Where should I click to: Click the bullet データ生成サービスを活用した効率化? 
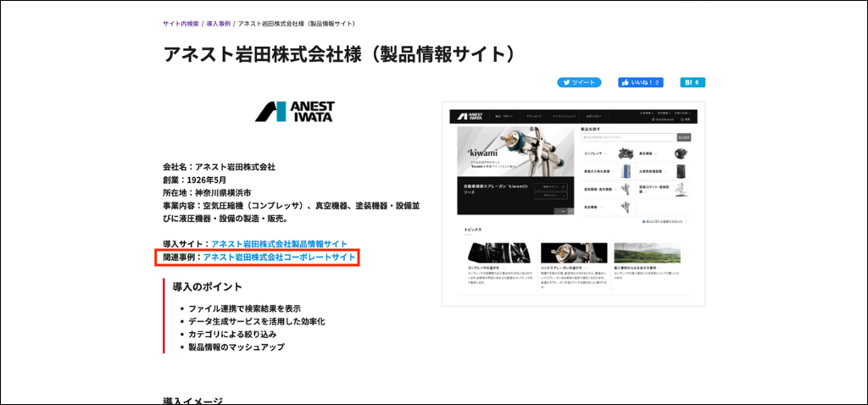[x=256, y=321]
